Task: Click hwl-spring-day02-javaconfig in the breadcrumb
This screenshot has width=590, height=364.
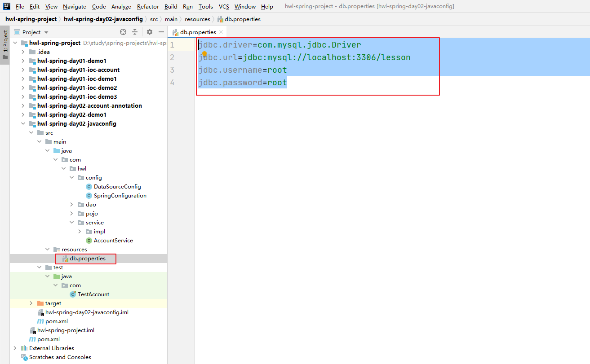Action: click(103, 19)
